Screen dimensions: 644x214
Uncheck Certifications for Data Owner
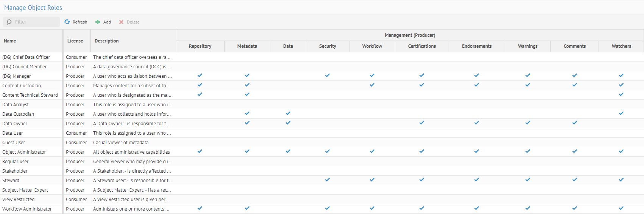pyautogui.click(x=422, y=123)
